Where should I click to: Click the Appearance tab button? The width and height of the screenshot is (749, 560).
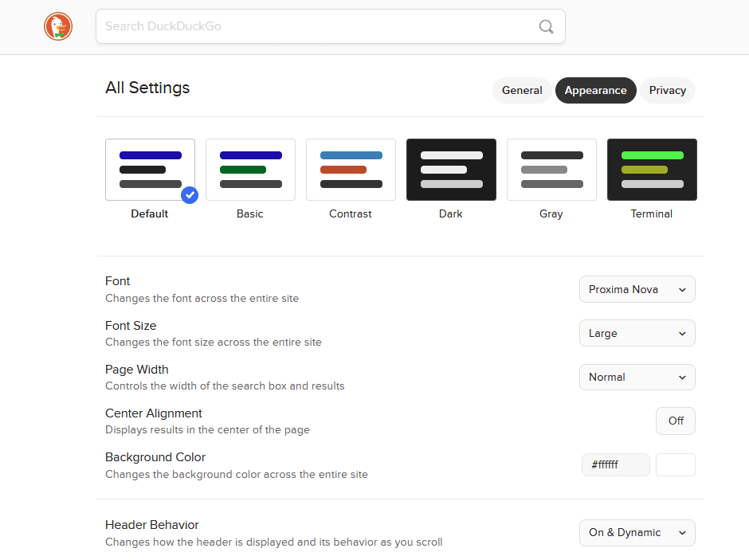click(x=595, y=90)
